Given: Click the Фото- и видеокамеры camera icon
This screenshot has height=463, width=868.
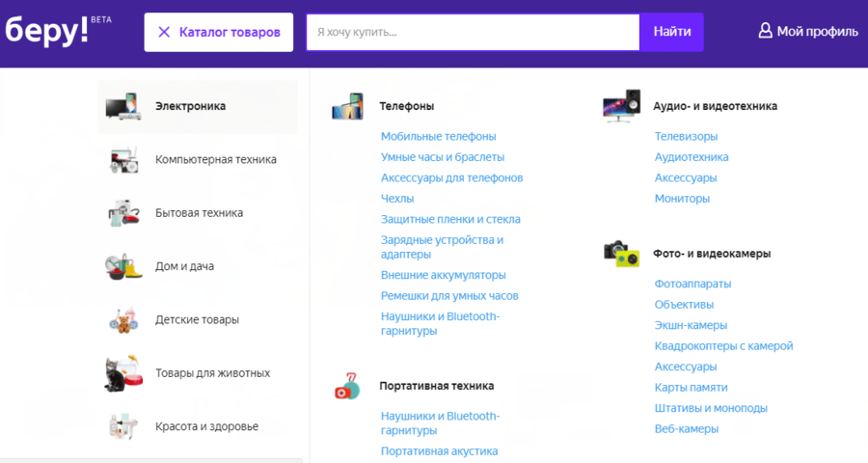Looking at the screenshot, I should pyautogui.click(x=621, y=253).
